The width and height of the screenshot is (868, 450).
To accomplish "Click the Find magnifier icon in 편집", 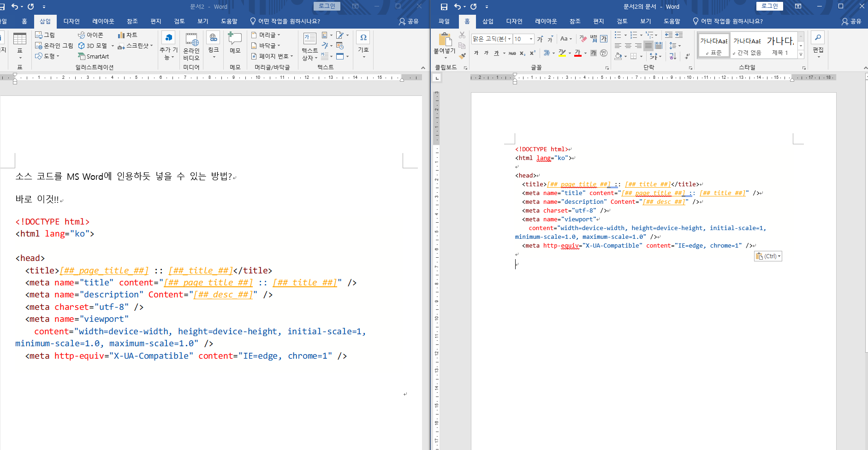I will (818, 38).
